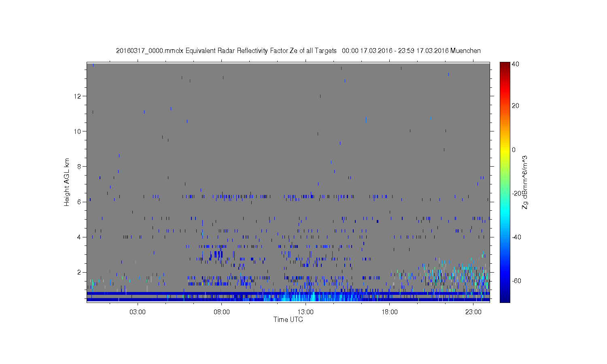Click the reflectivity color scale bar
Screen dimensions: 607x364
(x=505, y=182)
